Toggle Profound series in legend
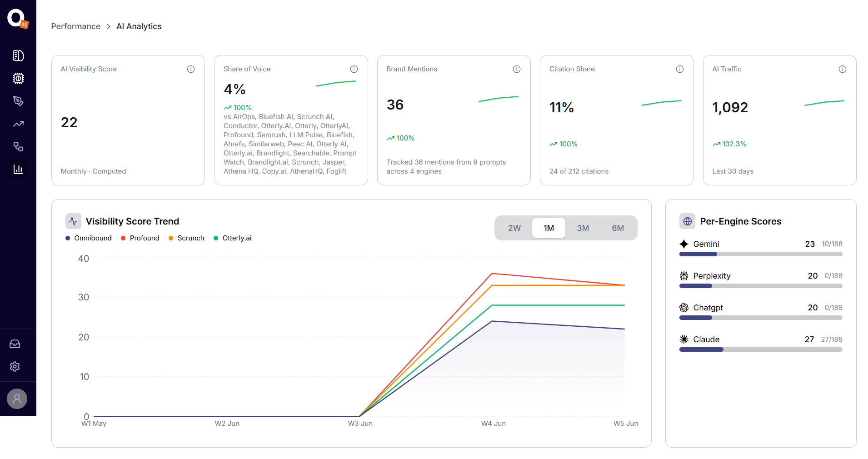 click(x=140, y=238)
